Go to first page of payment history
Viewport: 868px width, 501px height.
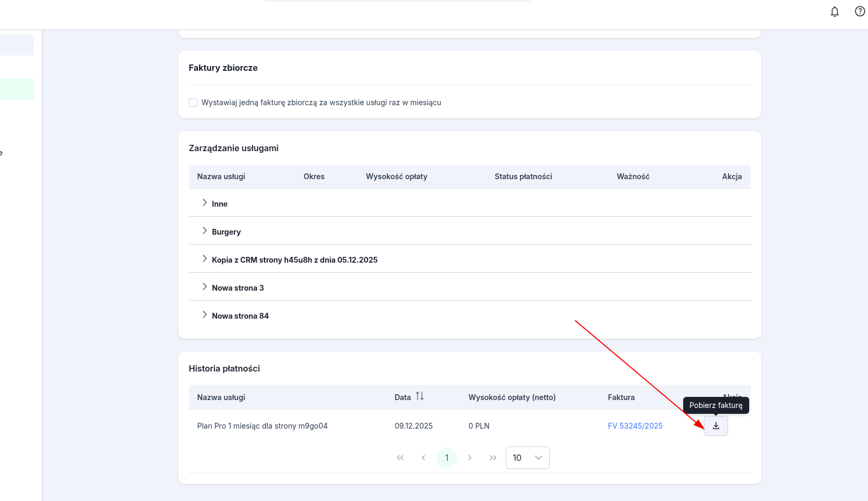point(400,458)
